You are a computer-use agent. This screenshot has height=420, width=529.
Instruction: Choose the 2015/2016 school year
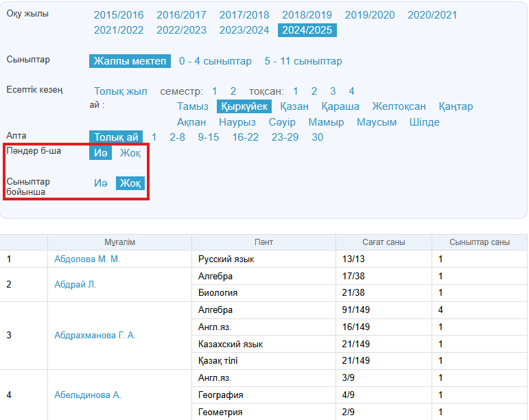click(x=119, y=15)
